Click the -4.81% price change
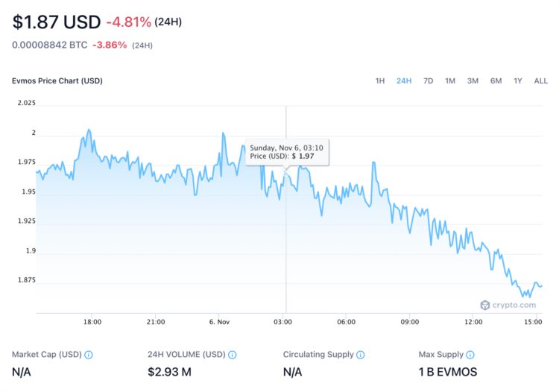 (x=128, y=22)
